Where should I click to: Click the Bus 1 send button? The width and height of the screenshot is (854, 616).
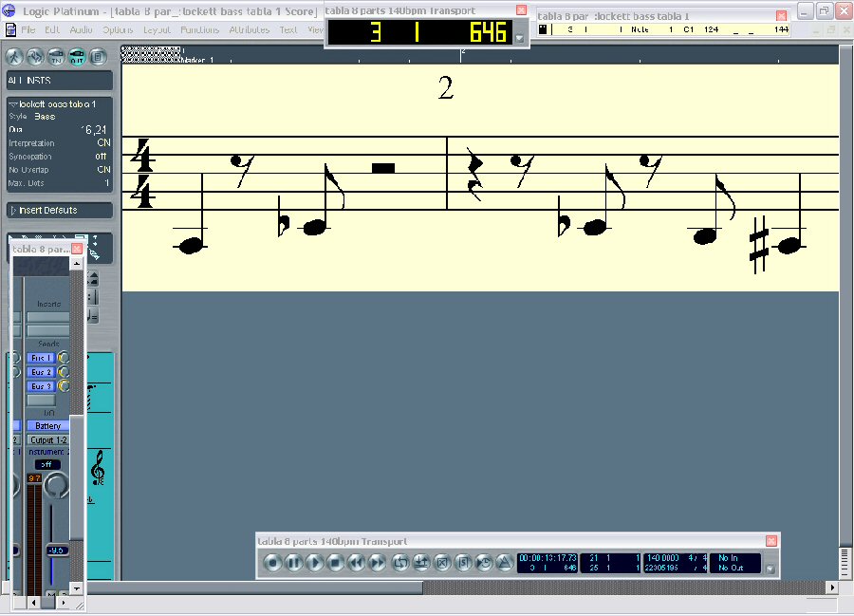click(x=41, y=358)
